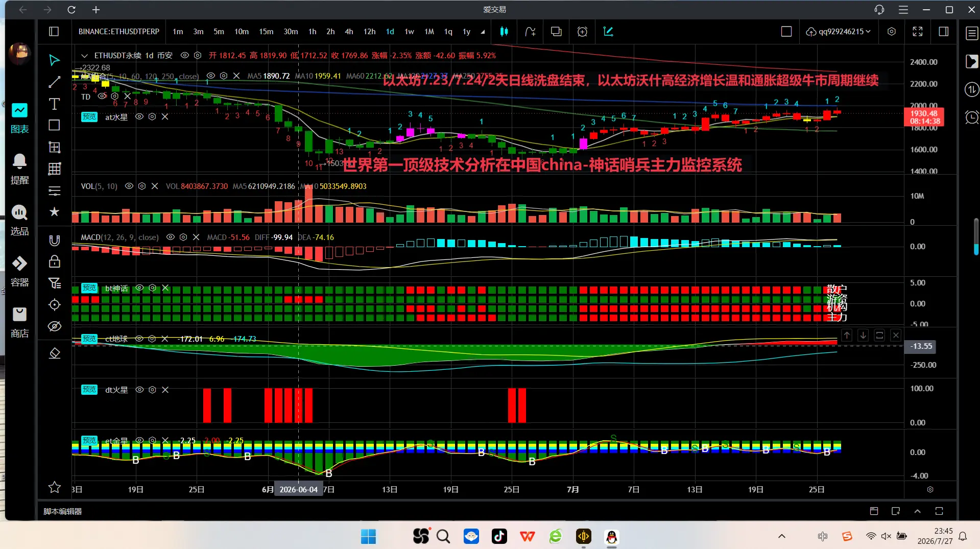Image resolution: width=980 pixels, height=549 pixels.
Task: Expand the timeframe list arrow after 1y
Action: [483, 32]
